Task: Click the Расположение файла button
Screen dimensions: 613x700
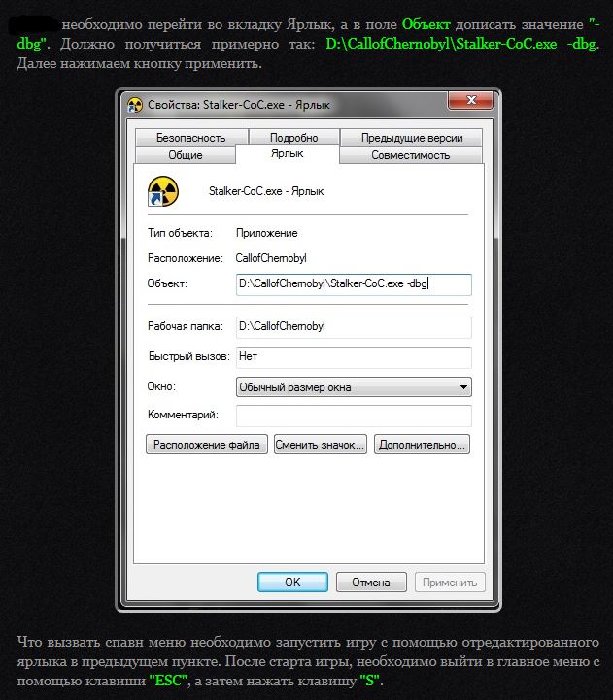Action: click(x=207, y=445)
